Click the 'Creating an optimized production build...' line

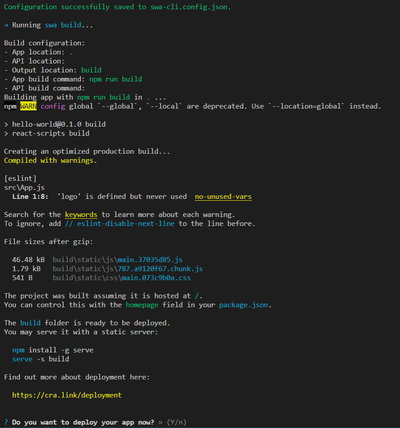(x=87, y=151)
